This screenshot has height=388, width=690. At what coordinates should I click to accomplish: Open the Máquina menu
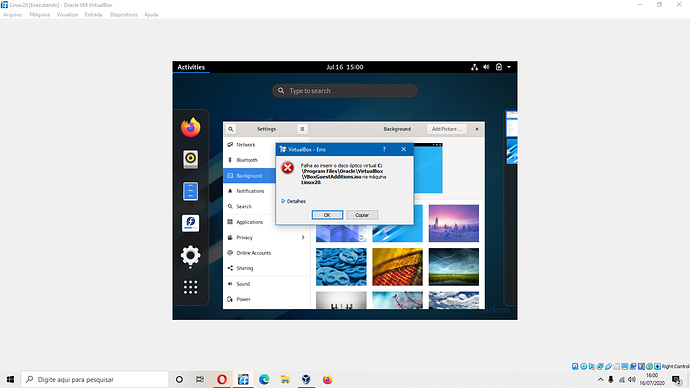[x=40, y=15]
